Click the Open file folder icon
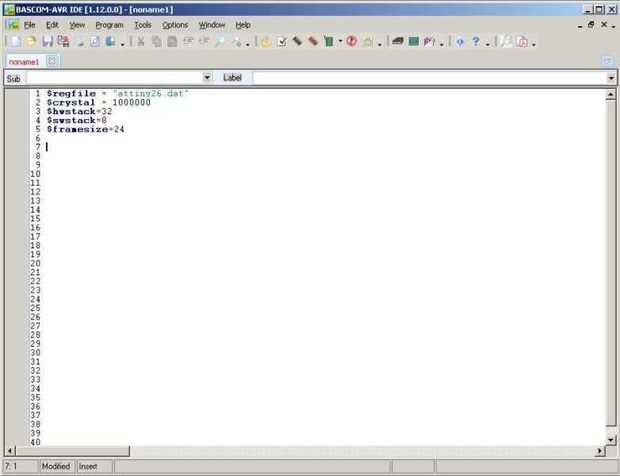620x476 pixels. click(x=31, y=42)
